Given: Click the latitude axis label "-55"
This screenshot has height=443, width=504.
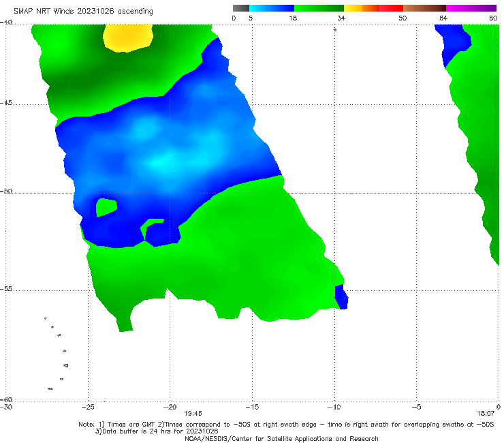Looking at the screenshot, I should [x=6, y=289].
